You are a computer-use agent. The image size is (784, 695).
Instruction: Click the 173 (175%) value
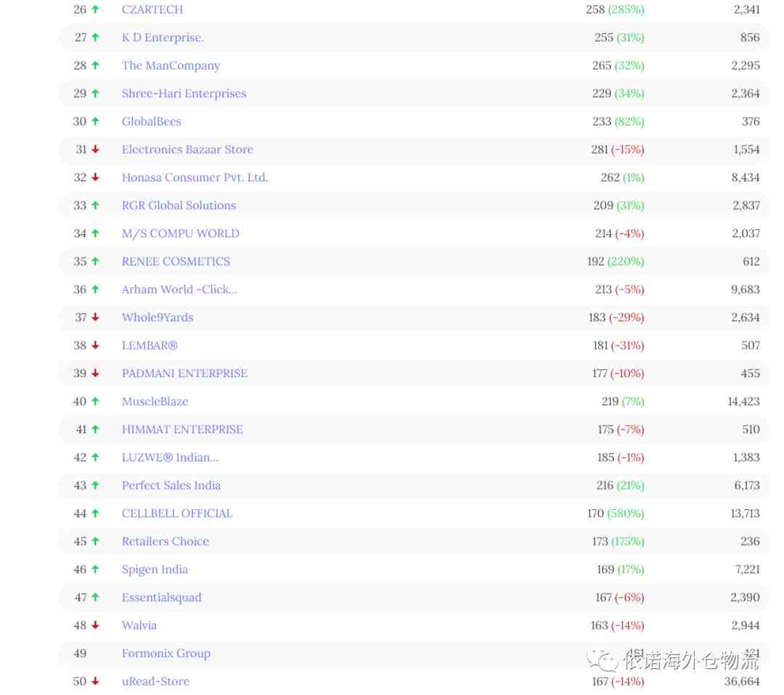point(618,541)
